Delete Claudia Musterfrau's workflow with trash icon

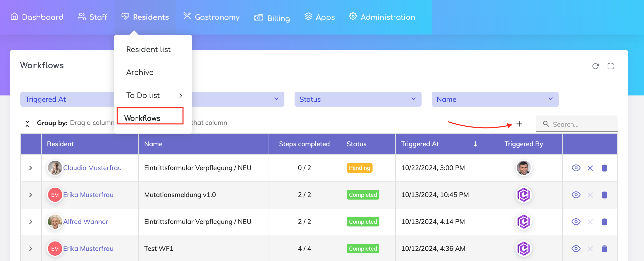604,168
